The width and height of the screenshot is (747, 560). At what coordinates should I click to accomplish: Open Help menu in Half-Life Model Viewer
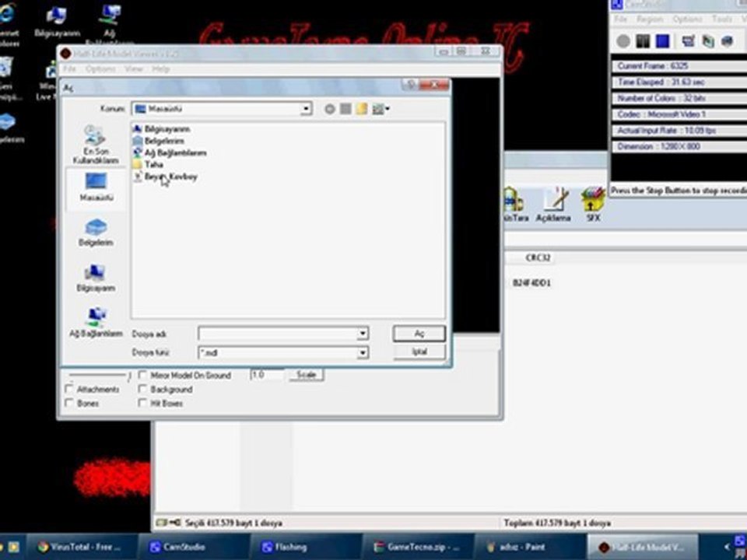coord(160,69)
